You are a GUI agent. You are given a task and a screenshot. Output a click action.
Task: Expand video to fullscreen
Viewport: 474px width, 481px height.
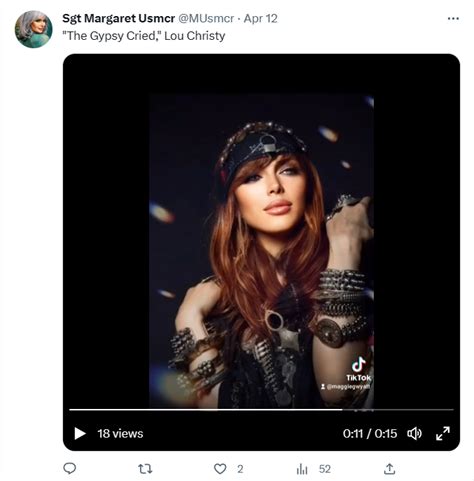pos(443,434)
